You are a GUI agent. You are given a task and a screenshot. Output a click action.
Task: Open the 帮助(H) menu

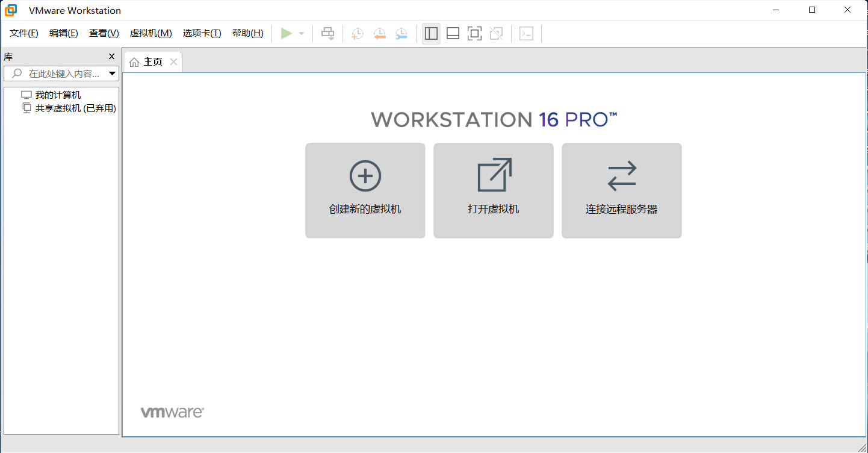tap(248, 33)
